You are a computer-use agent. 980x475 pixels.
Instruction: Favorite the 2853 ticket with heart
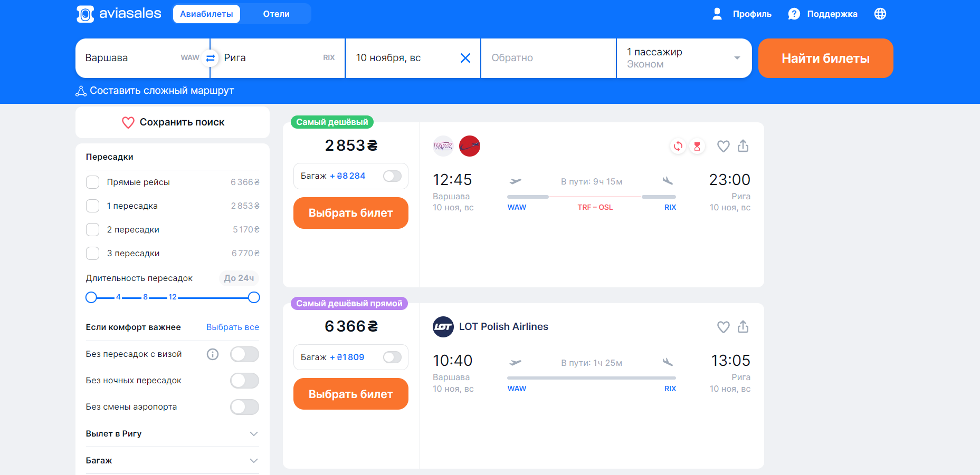point(723,146)
